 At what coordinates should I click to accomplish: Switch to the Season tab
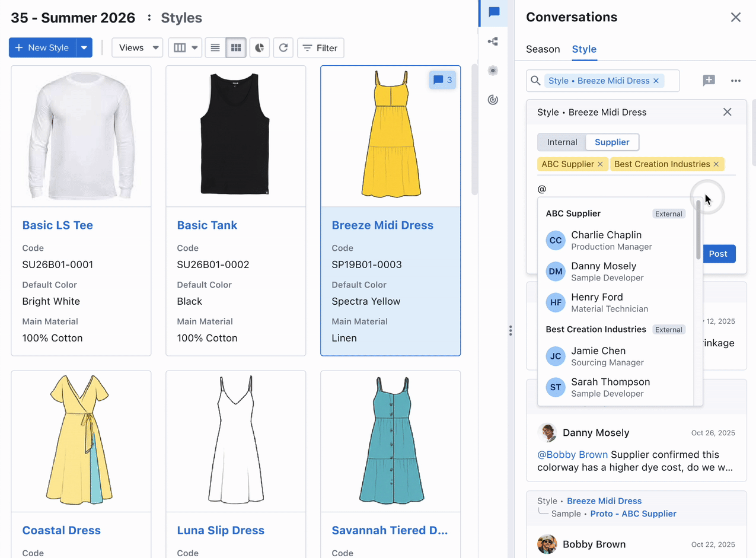coord(543,49)
